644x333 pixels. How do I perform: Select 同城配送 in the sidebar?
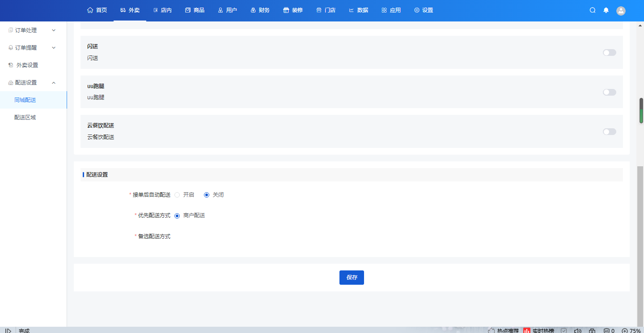pyautogui.click(x=33, y=100)
